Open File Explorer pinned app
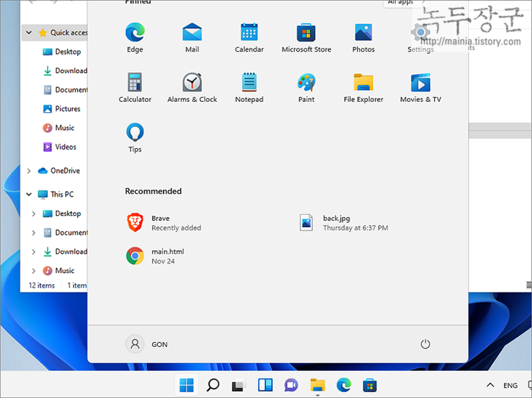 point(363,88)
